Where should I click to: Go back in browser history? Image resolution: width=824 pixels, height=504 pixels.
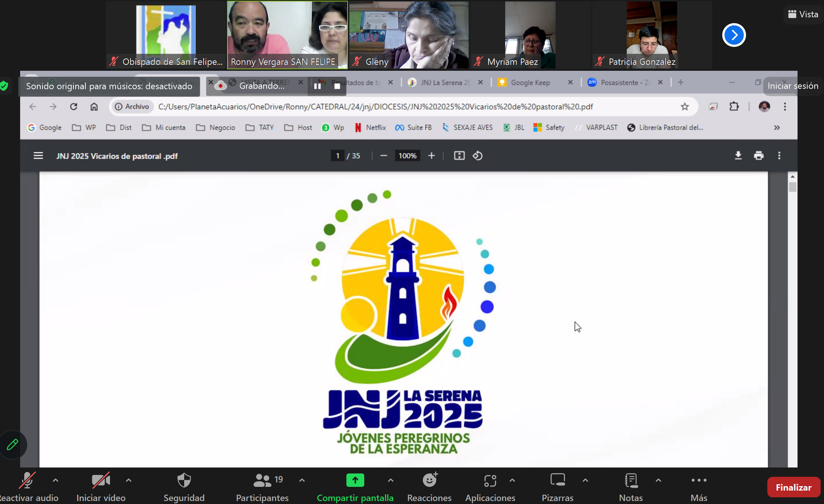coord(33,107)
